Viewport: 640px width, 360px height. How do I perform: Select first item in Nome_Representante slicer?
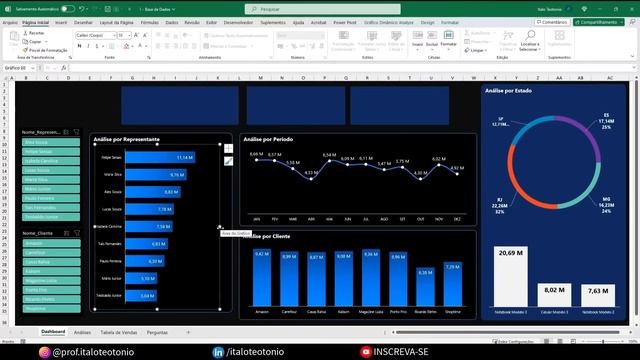click(51, 142)
